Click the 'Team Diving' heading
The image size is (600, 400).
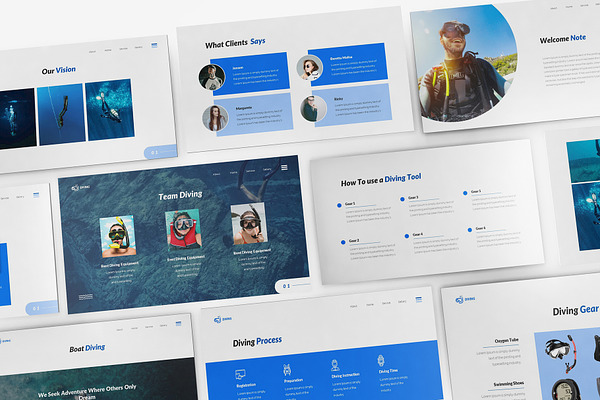[180, 195]
